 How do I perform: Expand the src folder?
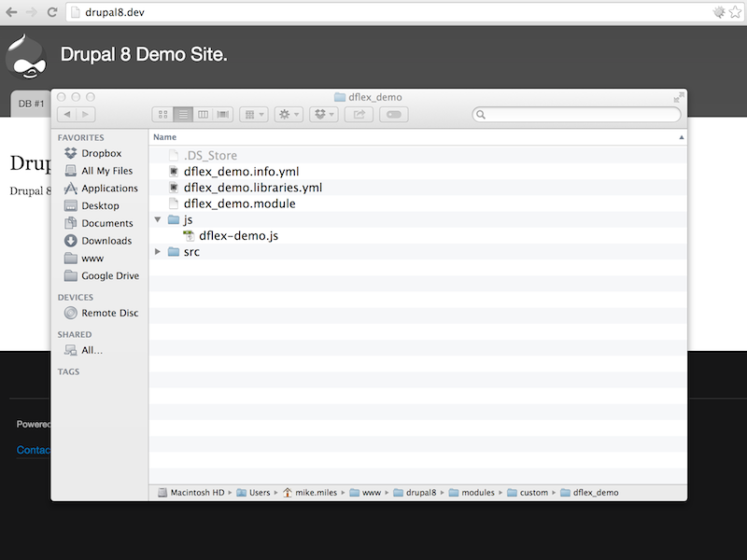pos(157,251)
